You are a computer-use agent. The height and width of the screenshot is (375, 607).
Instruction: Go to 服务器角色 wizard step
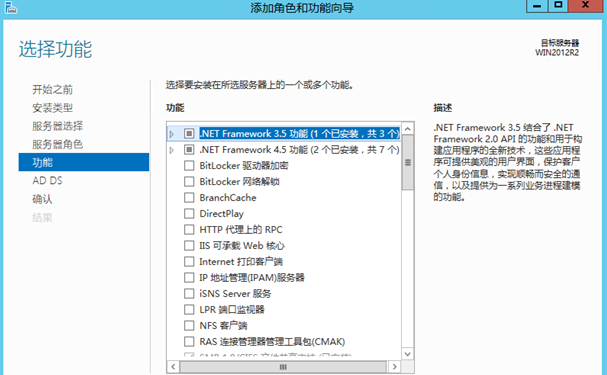(57, 144)
